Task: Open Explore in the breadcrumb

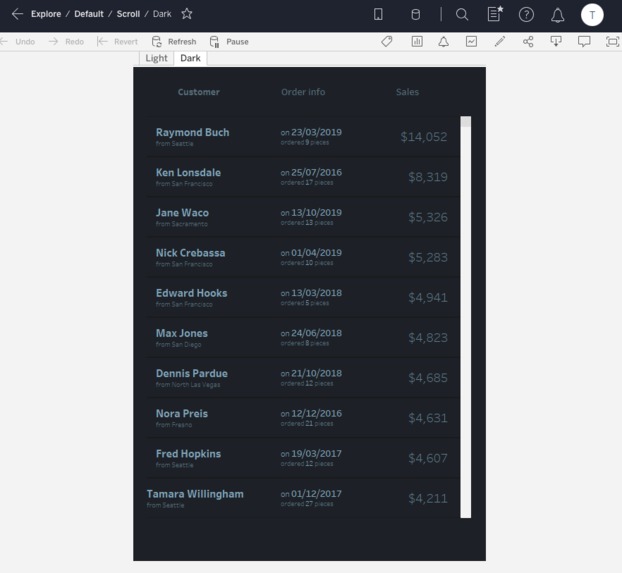Action: click(x=46, y=14)
